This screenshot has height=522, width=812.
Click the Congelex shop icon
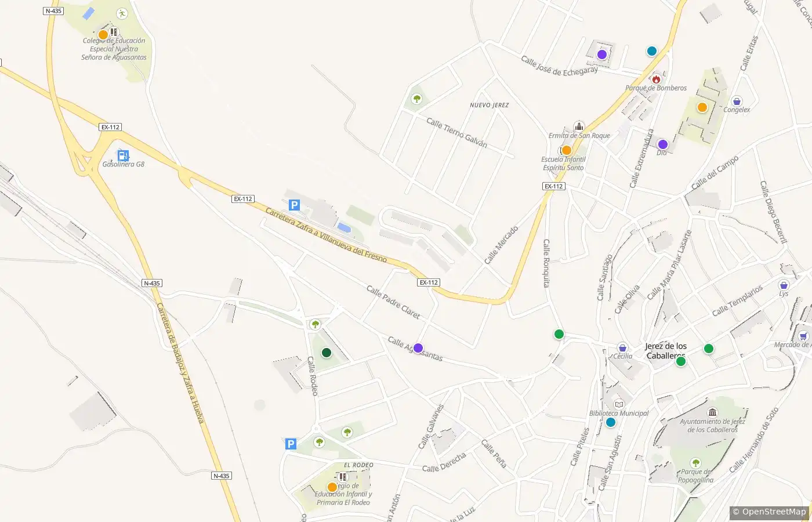pos(737,101)
